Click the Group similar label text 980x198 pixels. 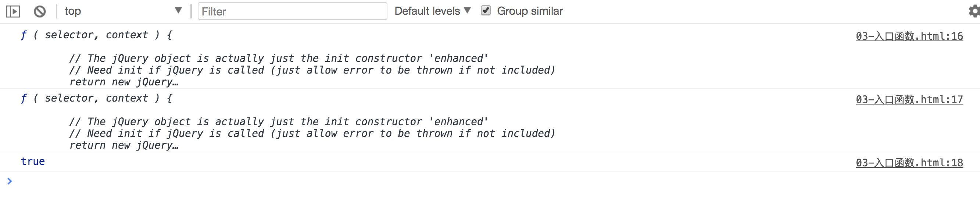tap(530, 11)
